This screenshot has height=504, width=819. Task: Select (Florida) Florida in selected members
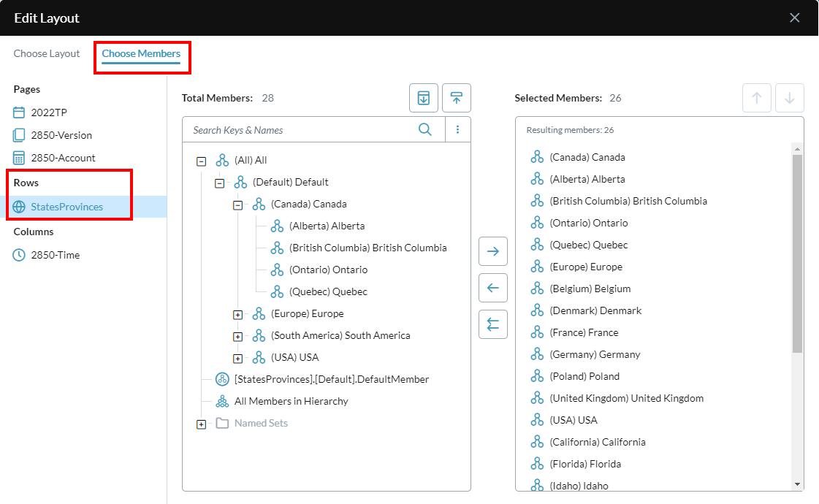(x=585, y=464)
